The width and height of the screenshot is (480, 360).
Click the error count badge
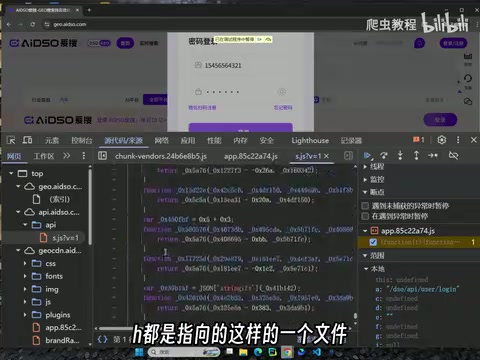(x=419, y=140)
